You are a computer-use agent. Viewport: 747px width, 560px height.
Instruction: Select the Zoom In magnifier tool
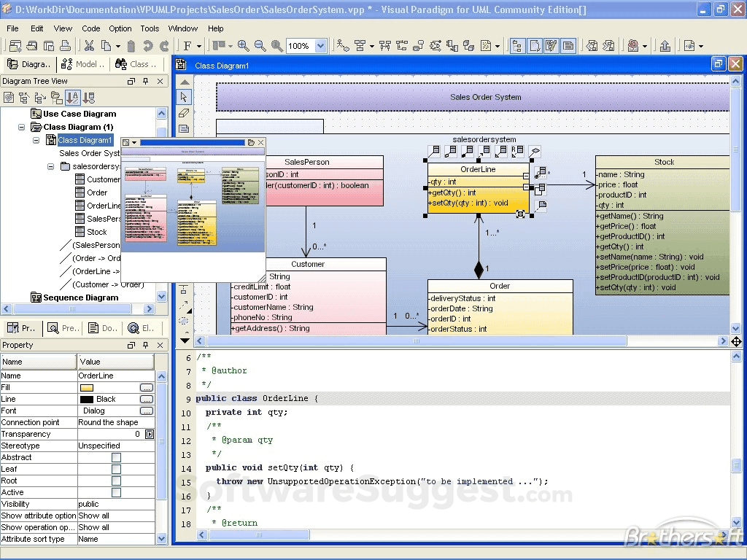coord(244,45)
